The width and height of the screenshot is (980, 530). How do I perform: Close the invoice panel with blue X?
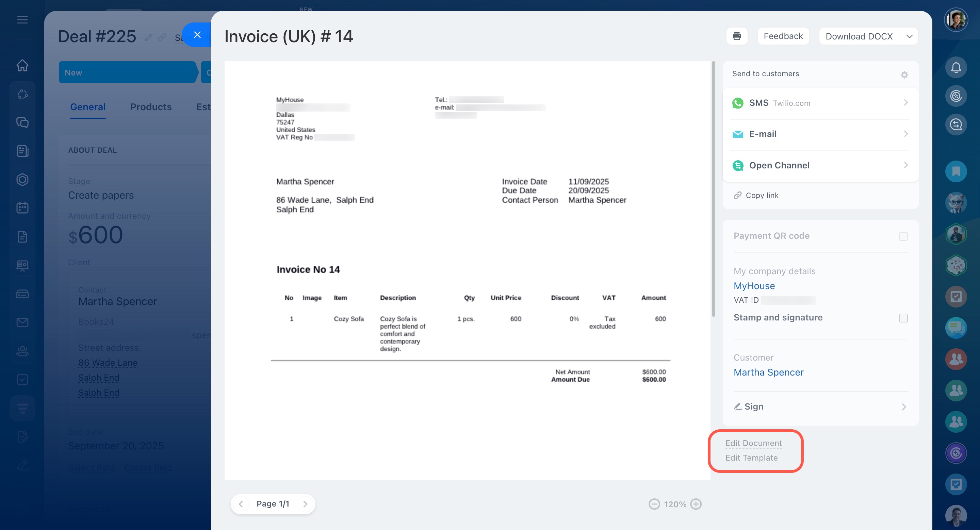point(197,35)
